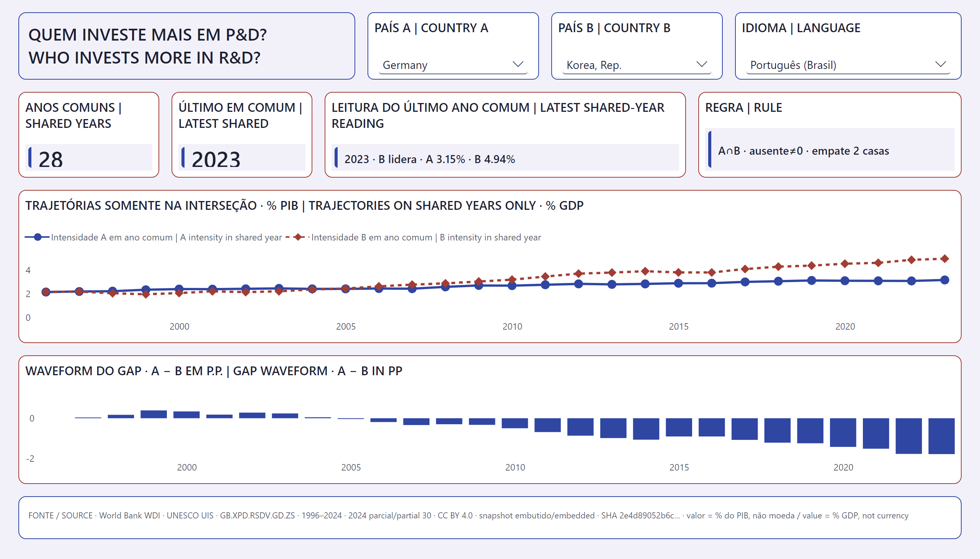Select the rightmost gap waveform bar

(941, 436)
